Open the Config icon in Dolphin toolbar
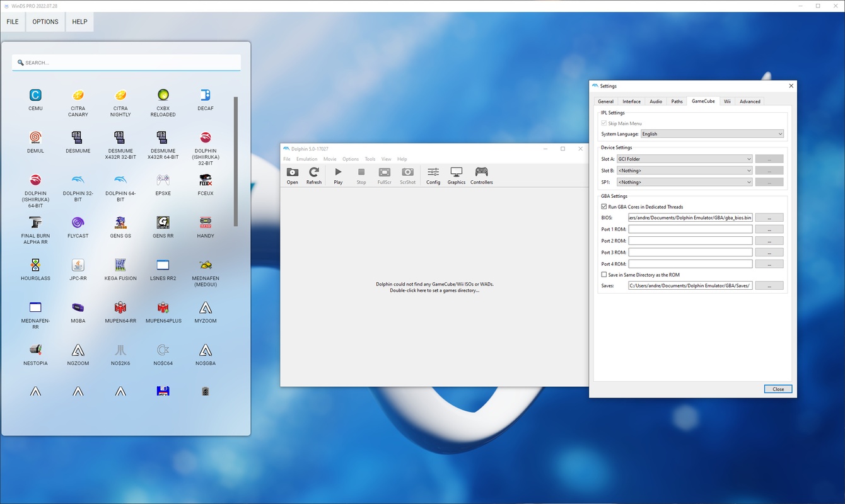Viewport: 845px width, 504px height. [433, 173]
